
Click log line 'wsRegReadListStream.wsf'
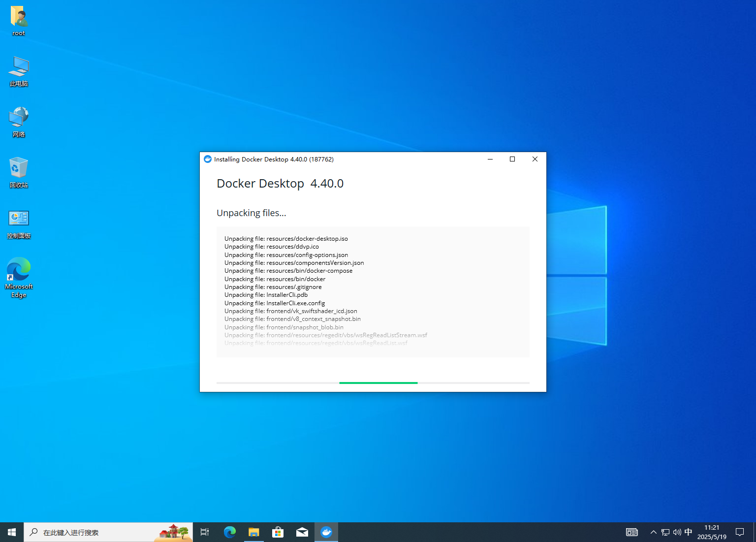326,335
